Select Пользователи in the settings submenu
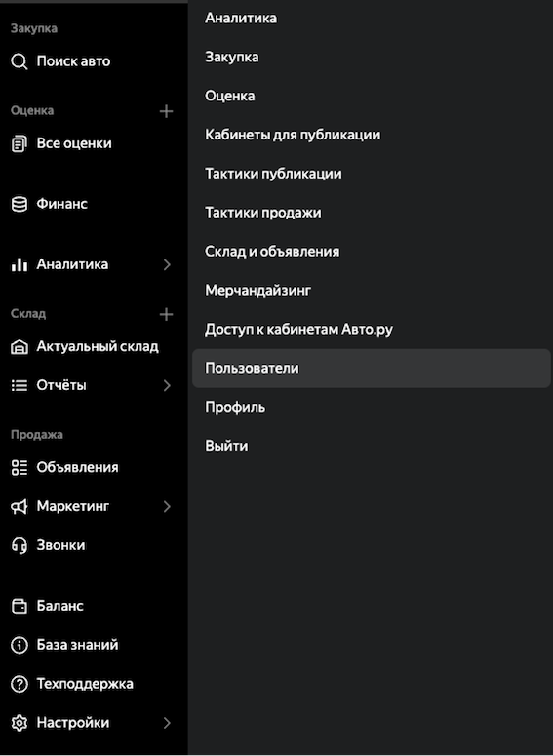Screen dimensions: 553x756 (372, 369)
